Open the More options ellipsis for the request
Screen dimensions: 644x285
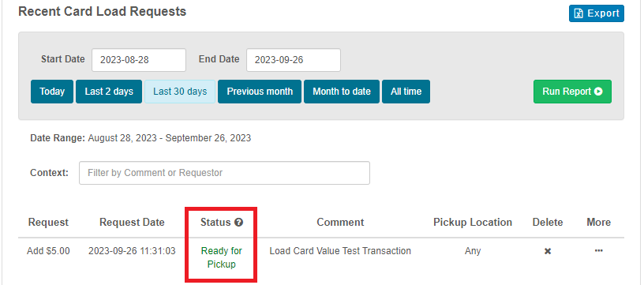(x=598, y=250)
